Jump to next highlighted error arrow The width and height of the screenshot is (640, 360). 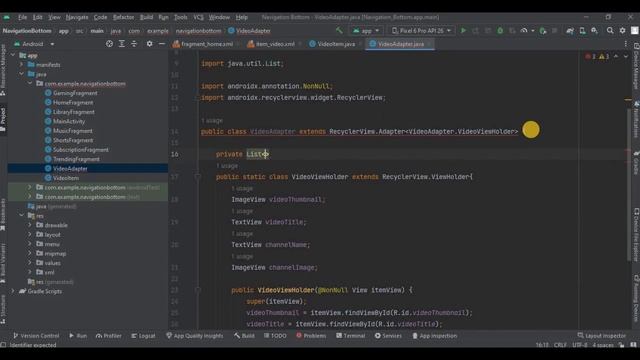click(625, 56)
